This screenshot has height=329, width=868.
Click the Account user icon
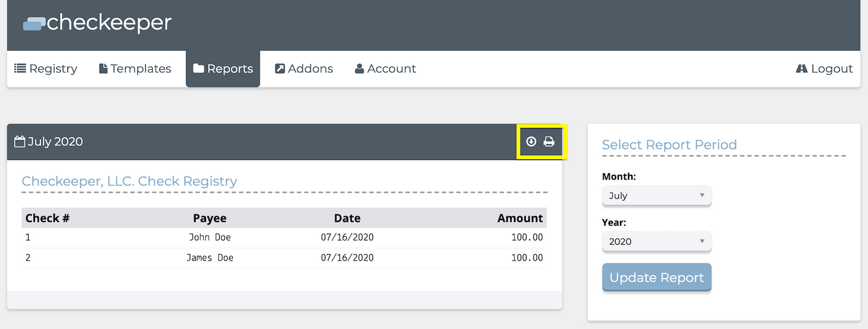pos(359,68)
